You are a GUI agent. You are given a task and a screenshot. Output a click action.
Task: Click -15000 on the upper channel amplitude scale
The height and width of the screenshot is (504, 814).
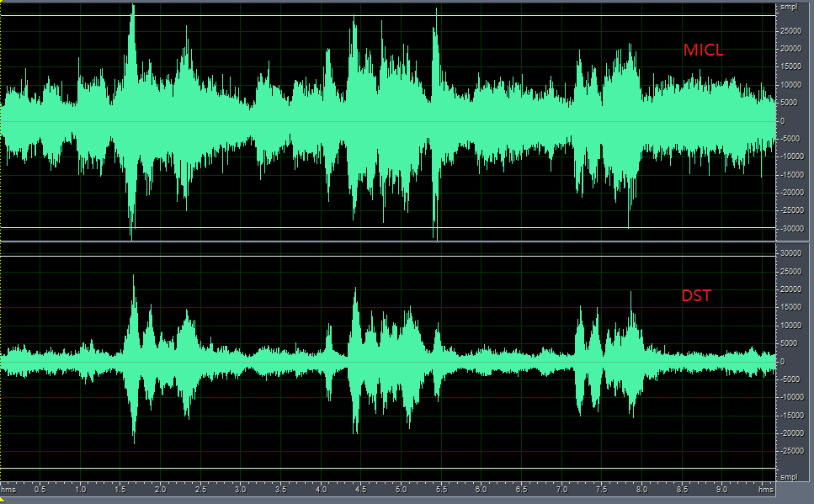tap(790, 174)
